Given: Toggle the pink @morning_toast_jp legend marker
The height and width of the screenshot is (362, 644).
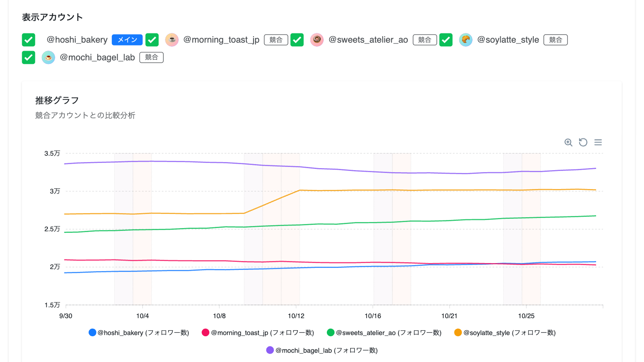Looking at the screenshot, I should (x=206, y=332).
